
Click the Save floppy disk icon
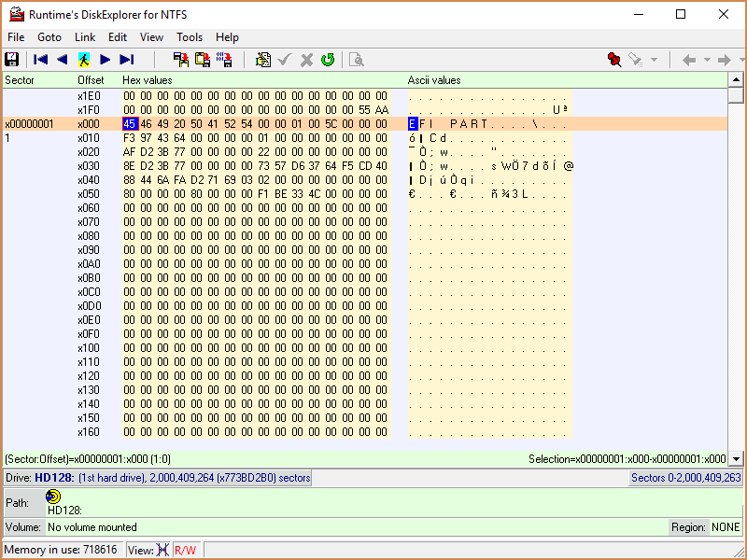tap(12, 60)
